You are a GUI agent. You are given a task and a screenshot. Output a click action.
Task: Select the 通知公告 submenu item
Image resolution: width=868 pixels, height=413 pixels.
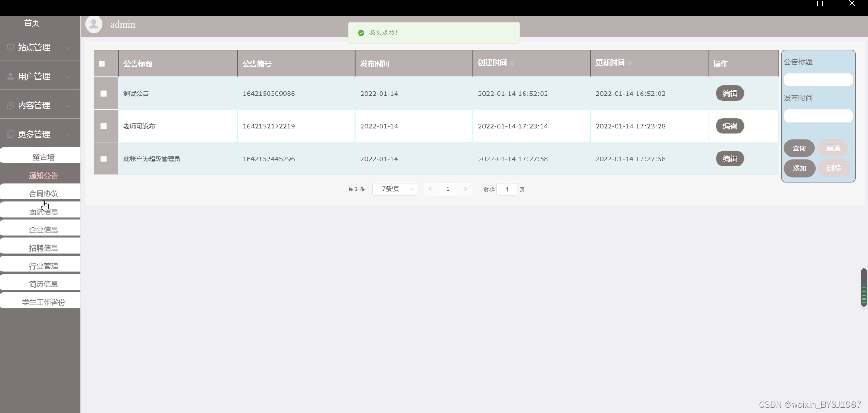(43, 176)
